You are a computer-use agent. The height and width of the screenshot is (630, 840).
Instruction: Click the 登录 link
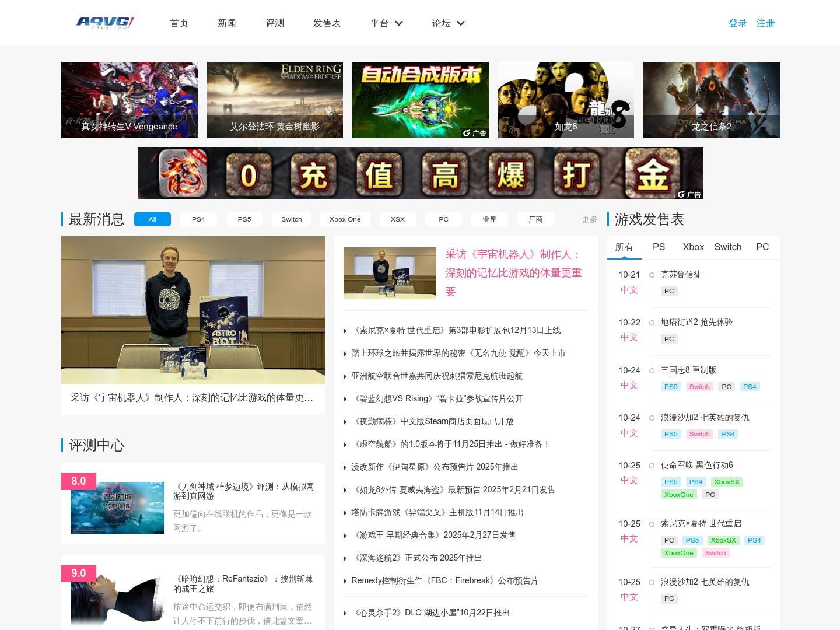coord(738,23)
